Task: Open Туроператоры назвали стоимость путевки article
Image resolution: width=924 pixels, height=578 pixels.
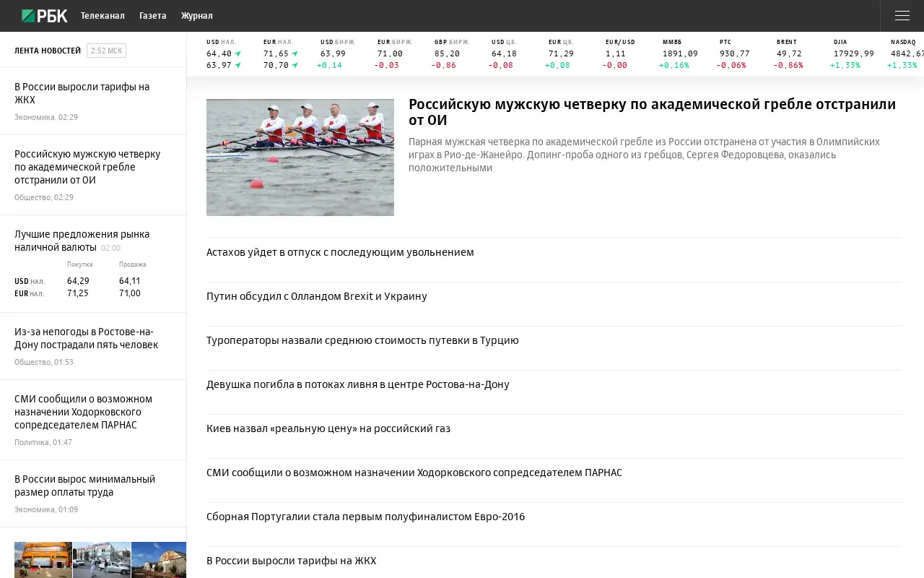Action: [x=362, y=340]
